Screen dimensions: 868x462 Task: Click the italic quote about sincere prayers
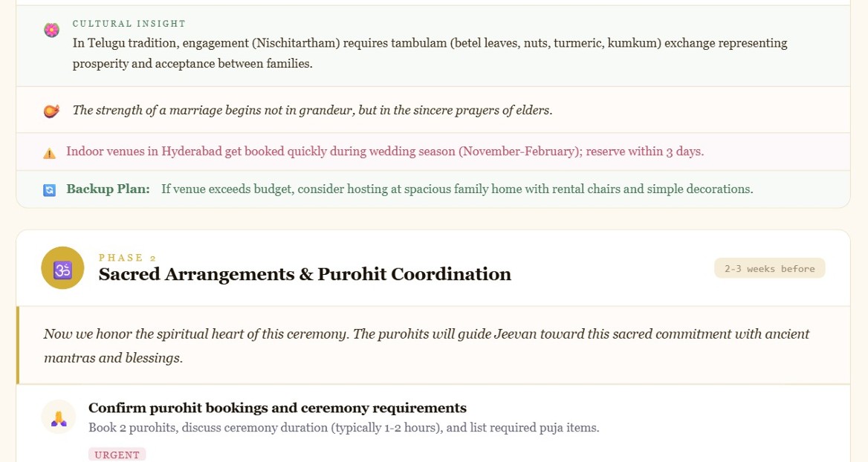[312, 110]
